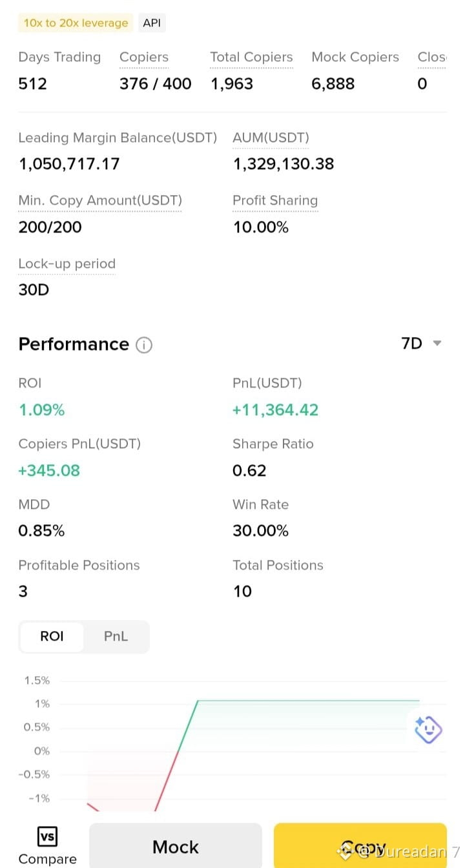Open the Performance info icon
The height and width of the screenshot is (868, 465).
click(x=144, y=345)
